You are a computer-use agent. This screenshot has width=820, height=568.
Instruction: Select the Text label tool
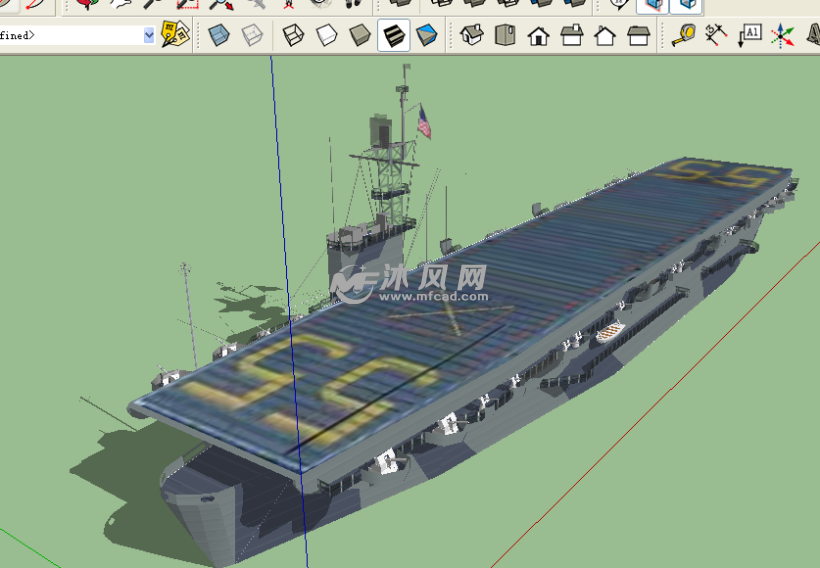750,36
